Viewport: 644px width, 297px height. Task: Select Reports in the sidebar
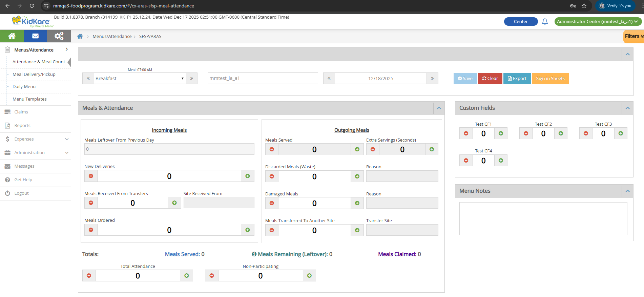[x=22, y=126]
